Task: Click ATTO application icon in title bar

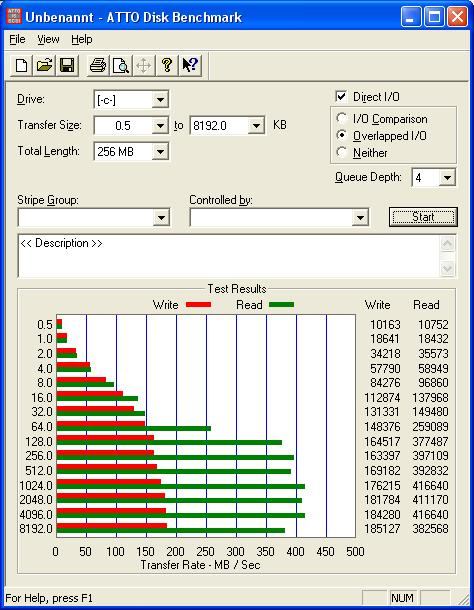Action: tap(14, 16)
